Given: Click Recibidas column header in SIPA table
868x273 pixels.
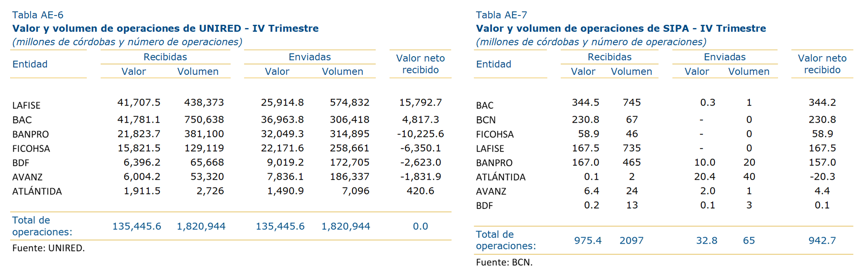Looking at the screenshot, I should click(x=610, y=57).
